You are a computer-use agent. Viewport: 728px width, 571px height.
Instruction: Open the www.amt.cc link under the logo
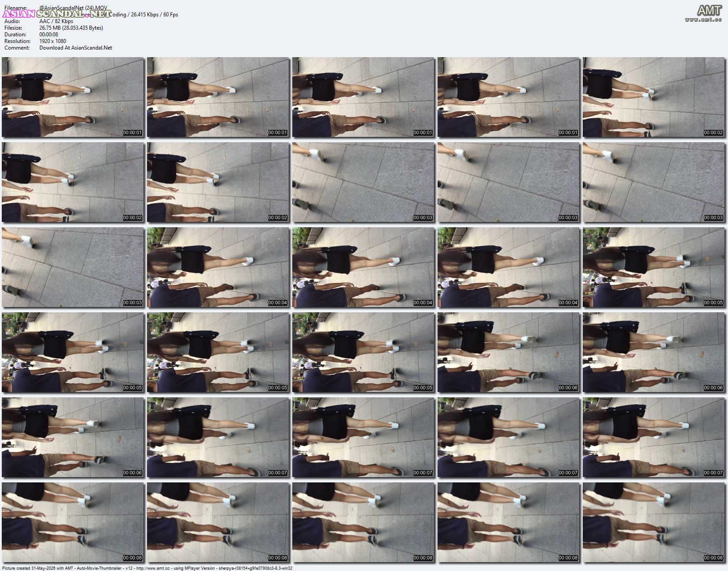[x=703, y=19]
